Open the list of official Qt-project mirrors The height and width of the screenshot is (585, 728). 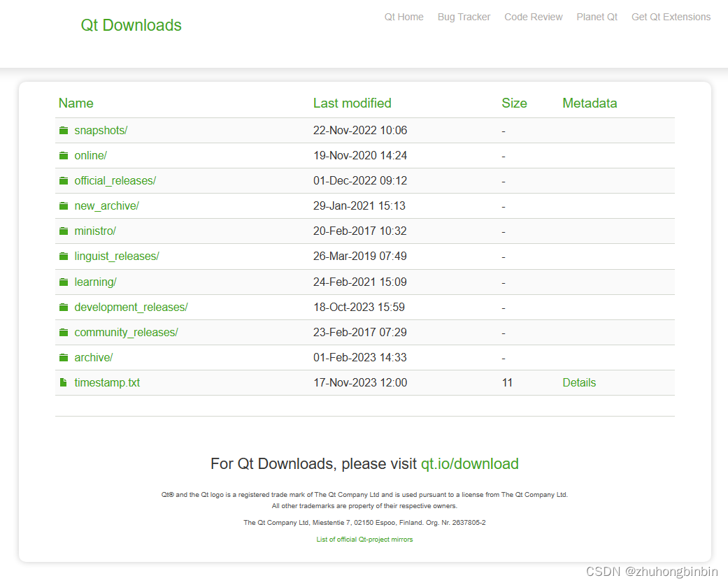(364, 539)
